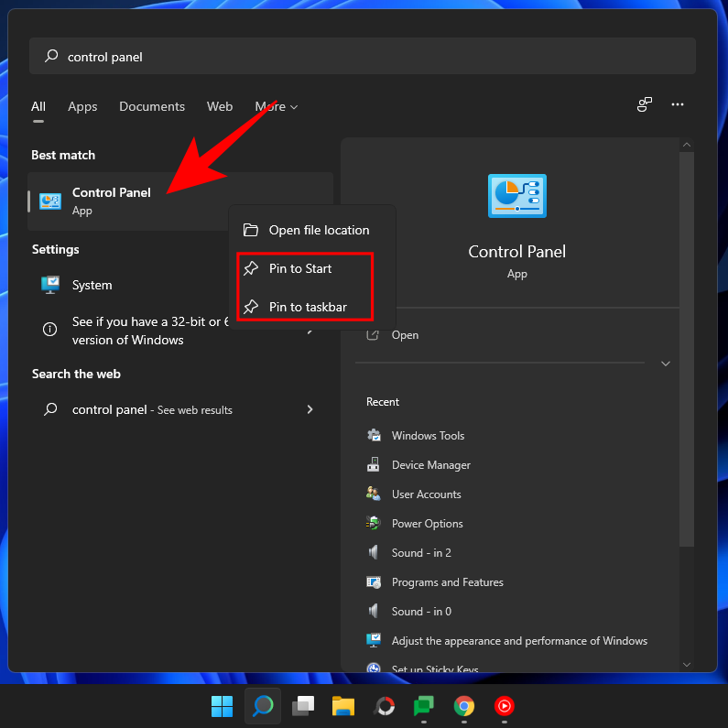Select Pin to Start from context menu

pos(300,268)
